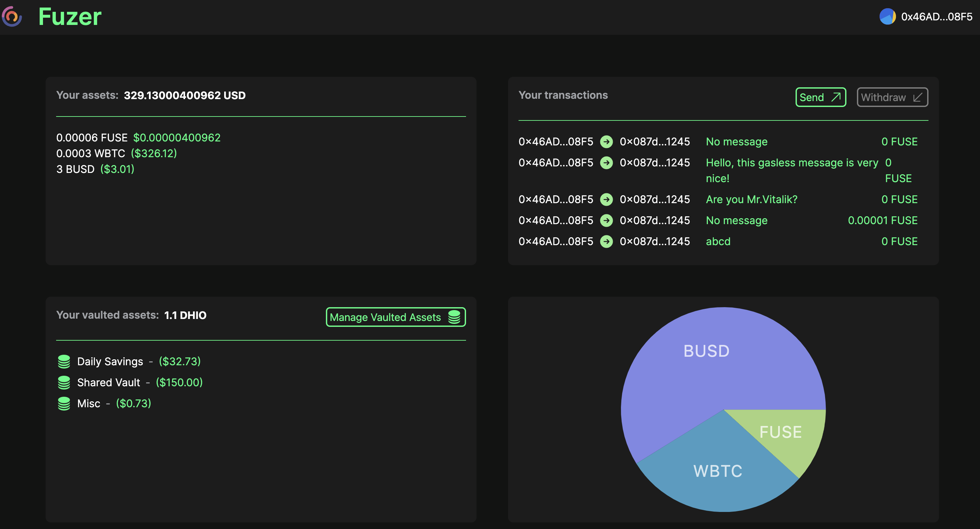This screenshot has width=980, height=529.
Task: Click the arrow icon on the 'abcd' transaction row
Action: [x=606, y=242]
